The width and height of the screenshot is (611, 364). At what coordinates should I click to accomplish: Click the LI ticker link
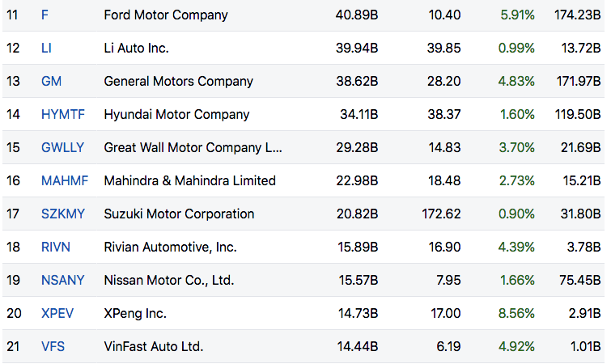[46, 49]
